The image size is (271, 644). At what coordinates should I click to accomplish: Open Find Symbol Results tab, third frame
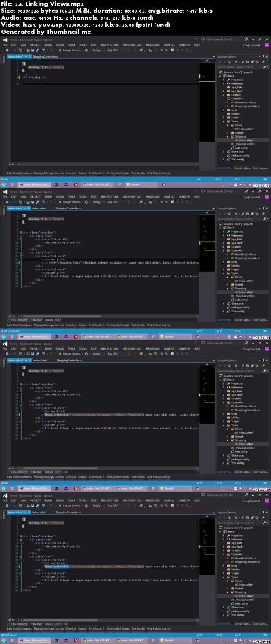[x=118, y=477]
